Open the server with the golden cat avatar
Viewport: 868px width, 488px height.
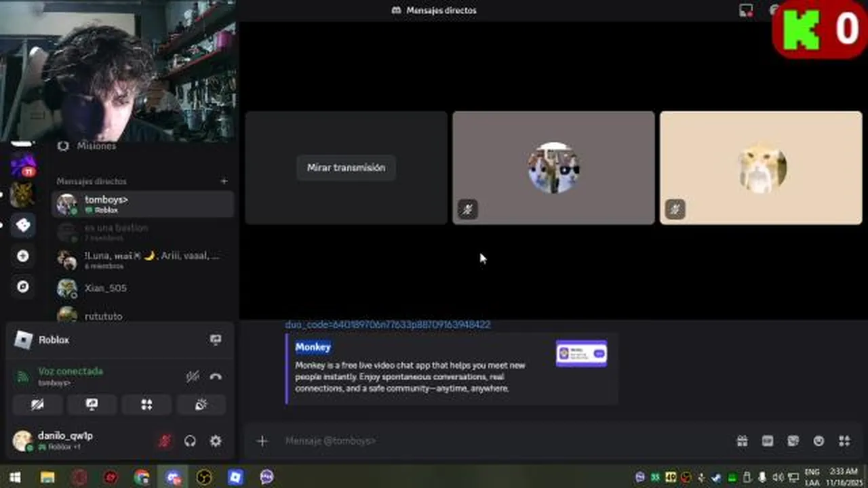coord(23,195)
